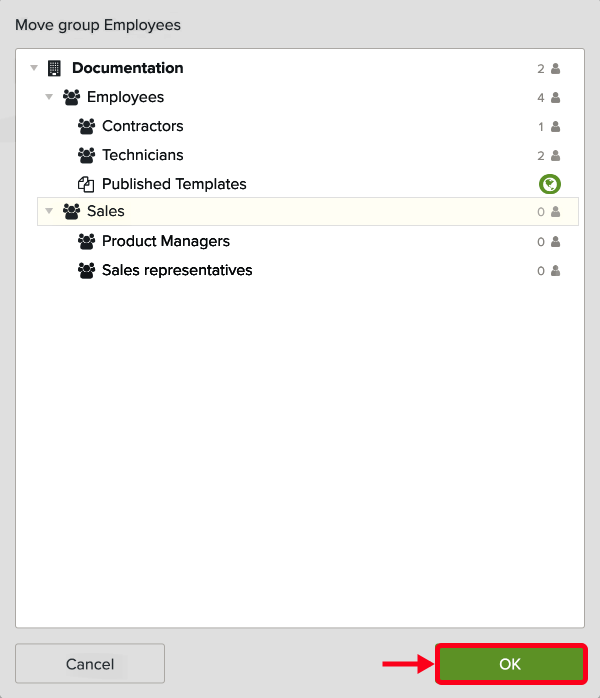Select Contractors as destination group
The height and width of the screenshot is (698, 600).
click(x=143, y=126)
